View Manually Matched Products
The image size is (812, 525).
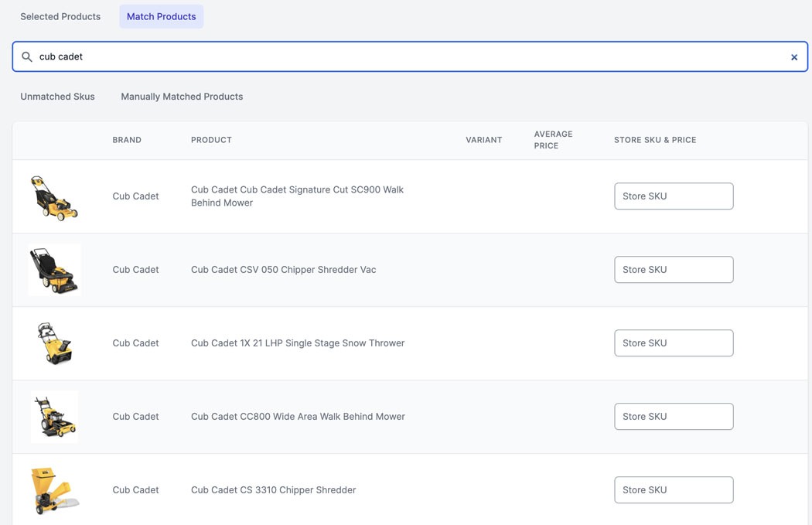point(182,97)
